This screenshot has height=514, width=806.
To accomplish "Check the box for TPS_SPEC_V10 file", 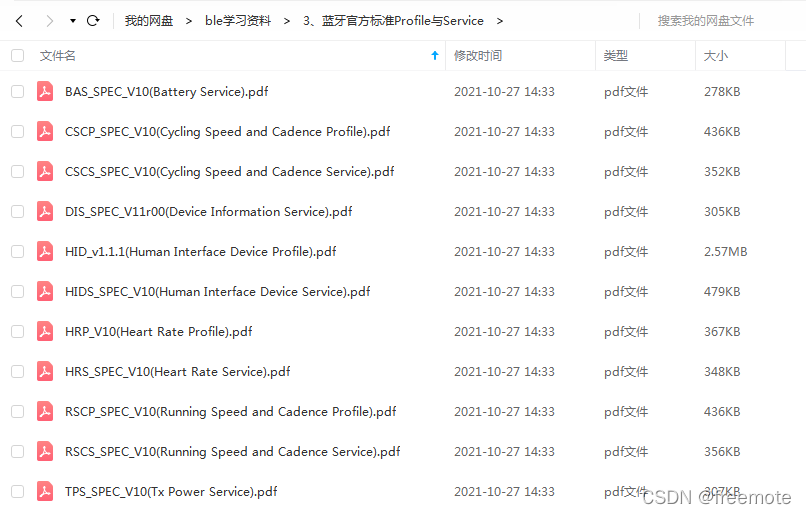I will pyautogui.click(x=17, y=492).
